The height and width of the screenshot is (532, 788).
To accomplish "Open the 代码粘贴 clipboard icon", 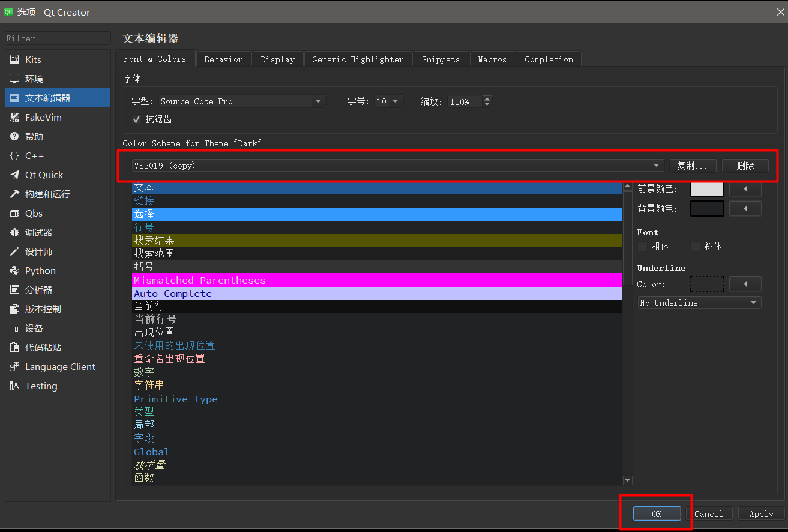I will tap(15, 348).
